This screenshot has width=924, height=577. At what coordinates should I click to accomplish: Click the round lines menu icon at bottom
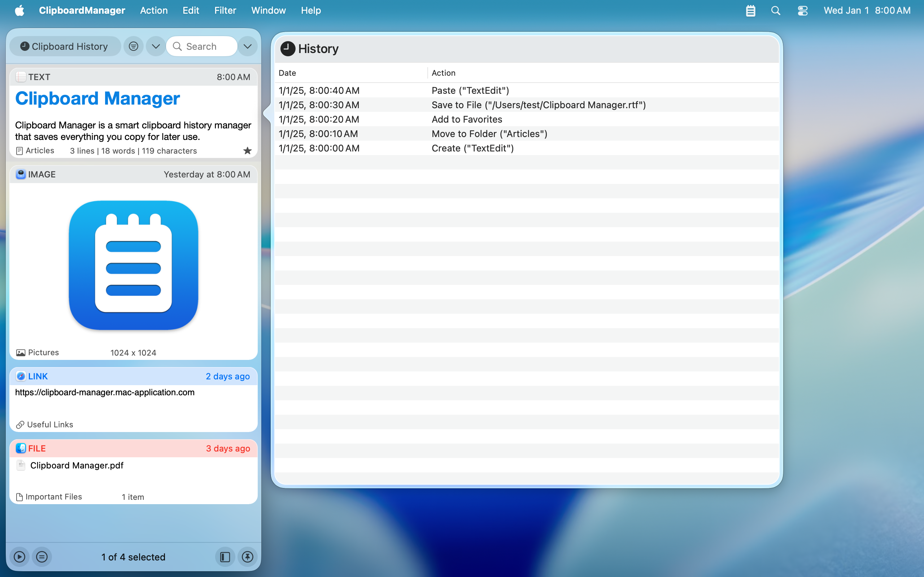click(42, 557)
